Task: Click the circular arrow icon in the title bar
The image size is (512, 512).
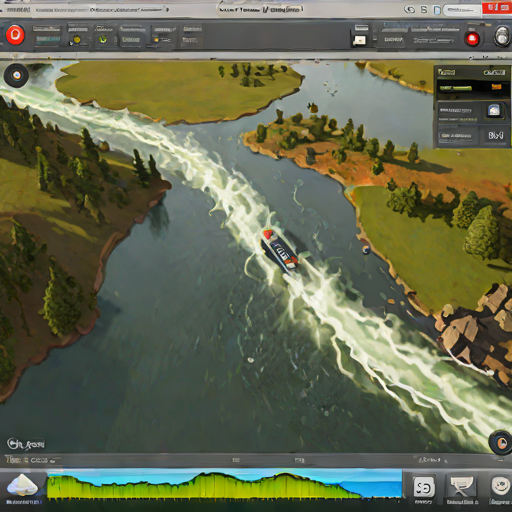Action: (x=410, y=10)
